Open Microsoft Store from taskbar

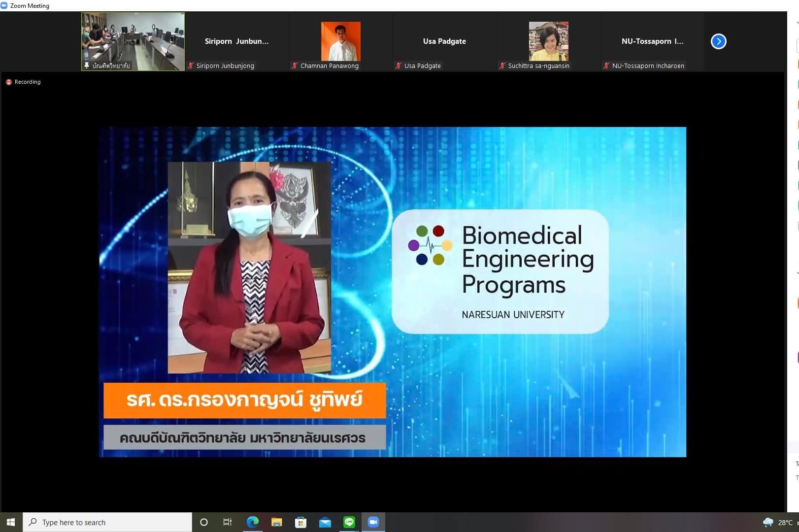pos(300,522)
